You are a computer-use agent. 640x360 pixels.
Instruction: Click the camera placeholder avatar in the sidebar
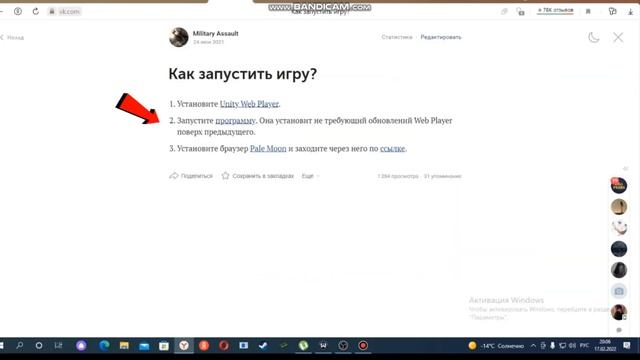coord(619,291)
